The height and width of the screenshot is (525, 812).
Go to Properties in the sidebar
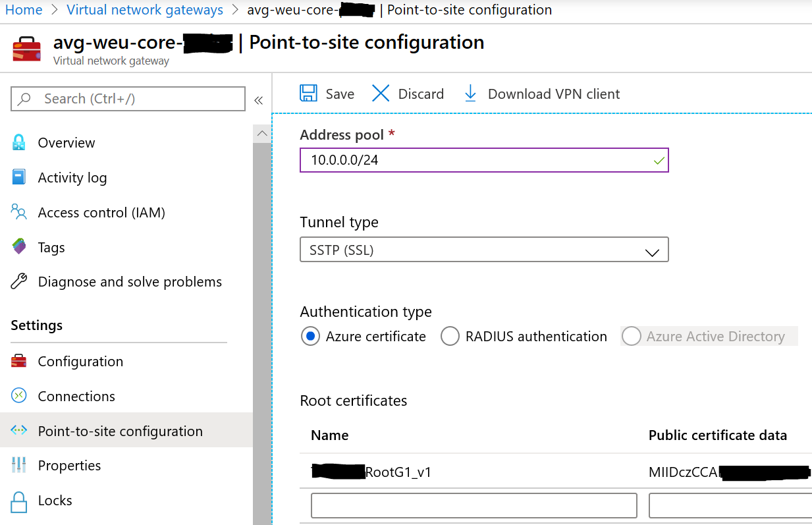tap(69, 466)
